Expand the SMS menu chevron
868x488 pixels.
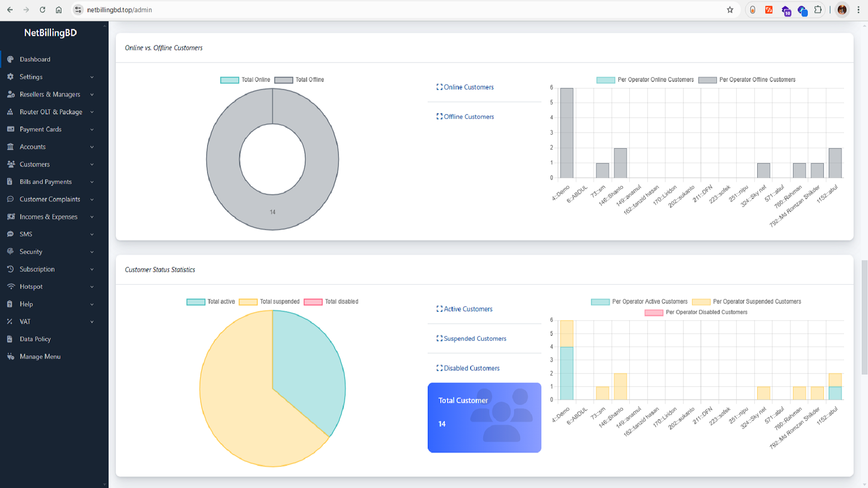[x=92, y=235]
